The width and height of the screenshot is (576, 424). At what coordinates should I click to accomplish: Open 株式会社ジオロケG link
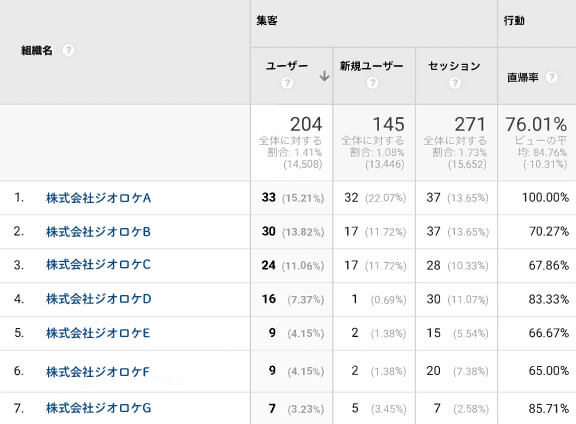click(x=98, y=408)
